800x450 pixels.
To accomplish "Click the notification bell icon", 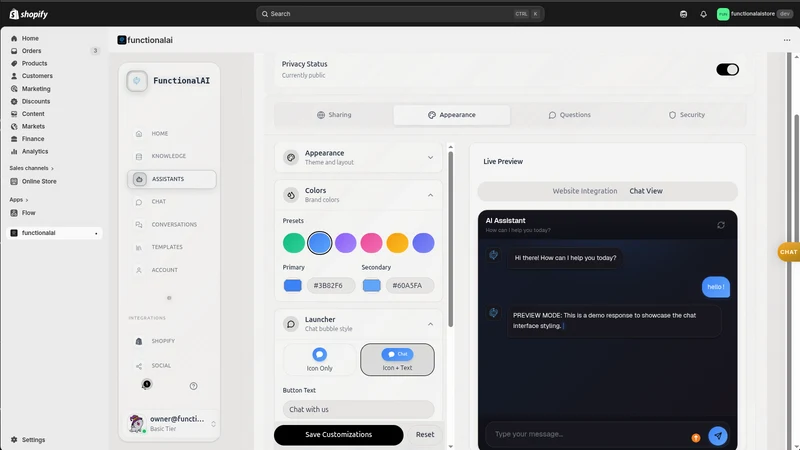I will [703, 14].
